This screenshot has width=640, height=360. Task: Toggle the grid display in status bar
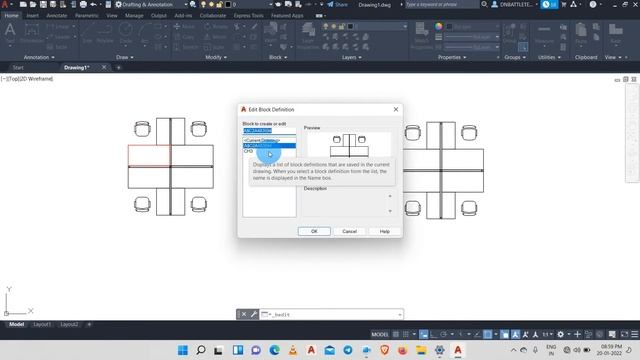[396, 334]
